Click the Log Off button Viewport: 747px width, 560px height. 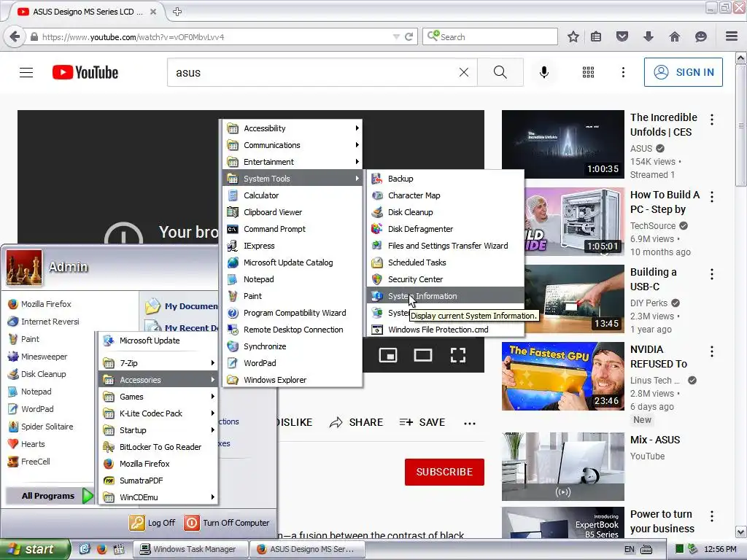(152, 523)
